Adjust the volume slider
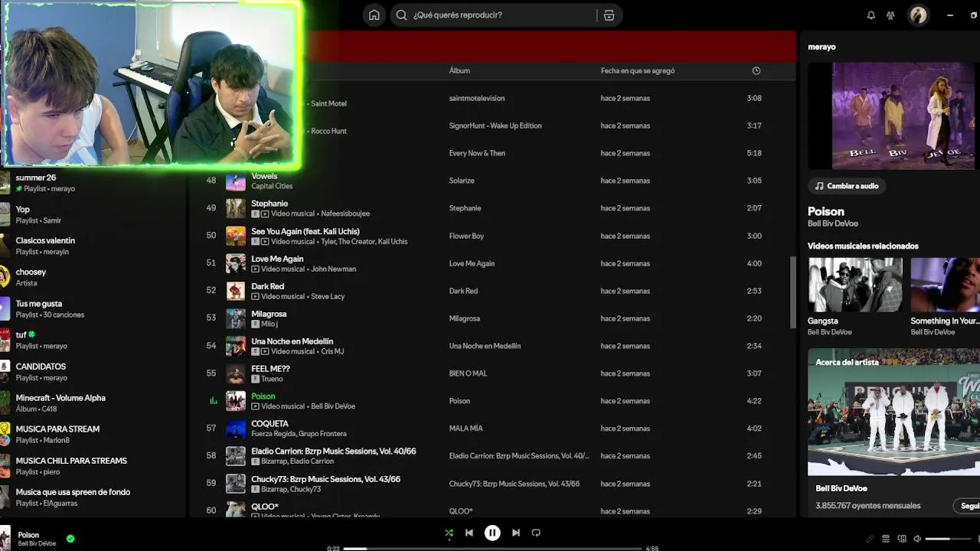 coord(950,539)
